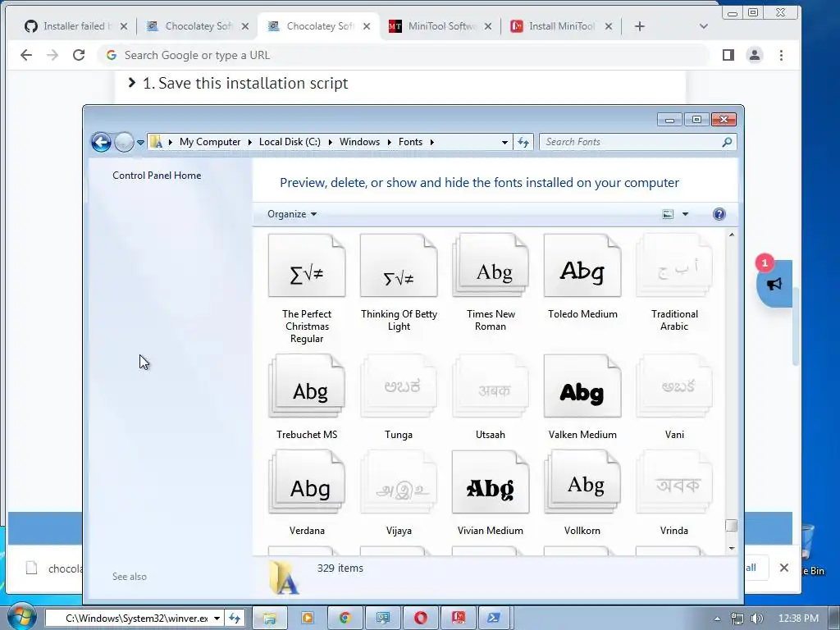Open a new browser tab
Viewport: 840px width, 630px height.
(x=640, y=26)
